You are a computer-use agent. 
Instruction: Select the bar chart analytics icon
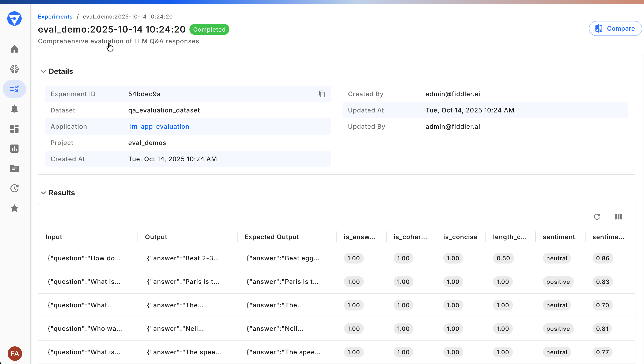(x=14, y=149)
